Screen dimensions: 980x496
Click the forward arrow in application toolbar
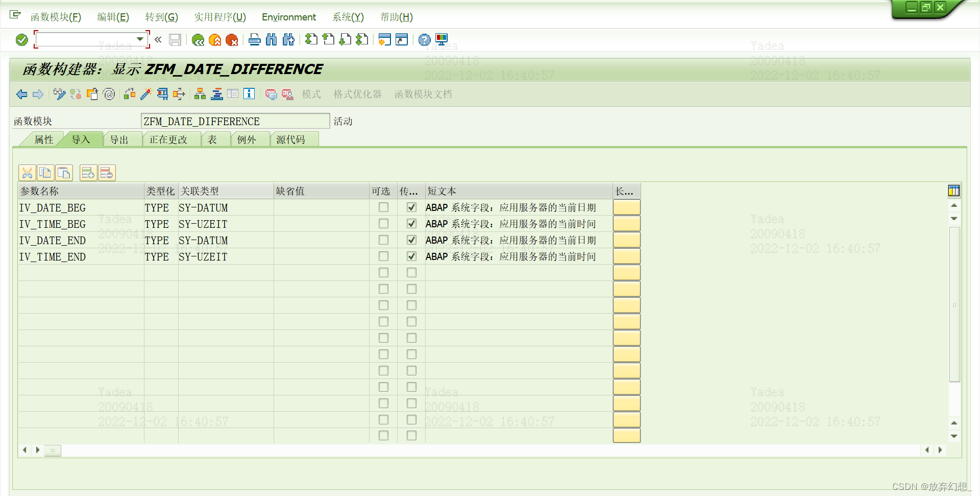pyautogui.click(x=38, y=94)
